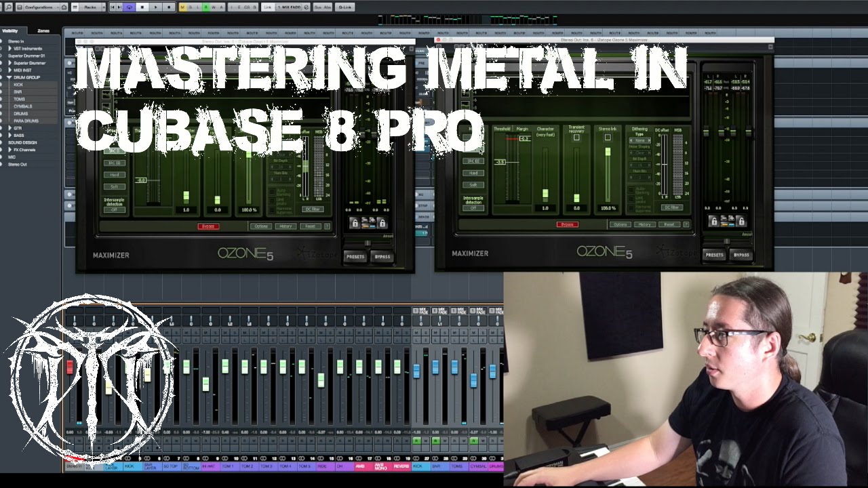Toggle the W write-all toolbar button

pyautogui.click(x=214, y=7)
